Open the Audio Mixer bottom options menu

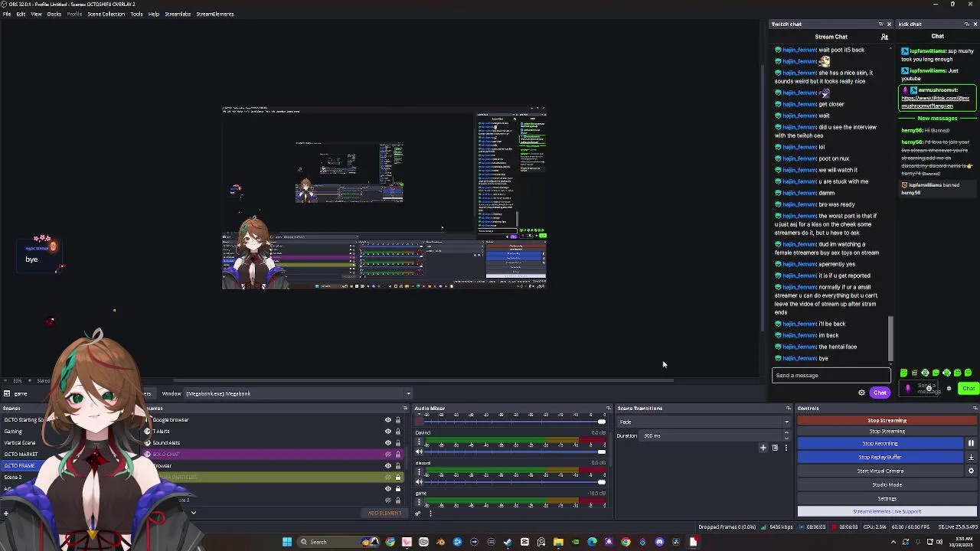click(430, 513)
